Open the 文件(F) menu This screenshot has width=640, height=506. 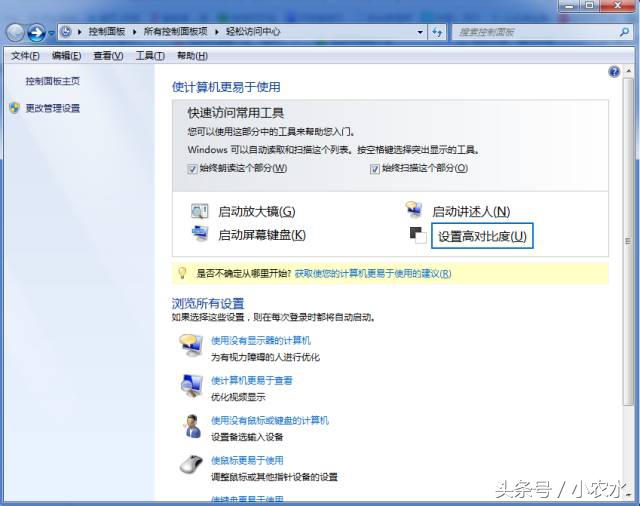25,56
